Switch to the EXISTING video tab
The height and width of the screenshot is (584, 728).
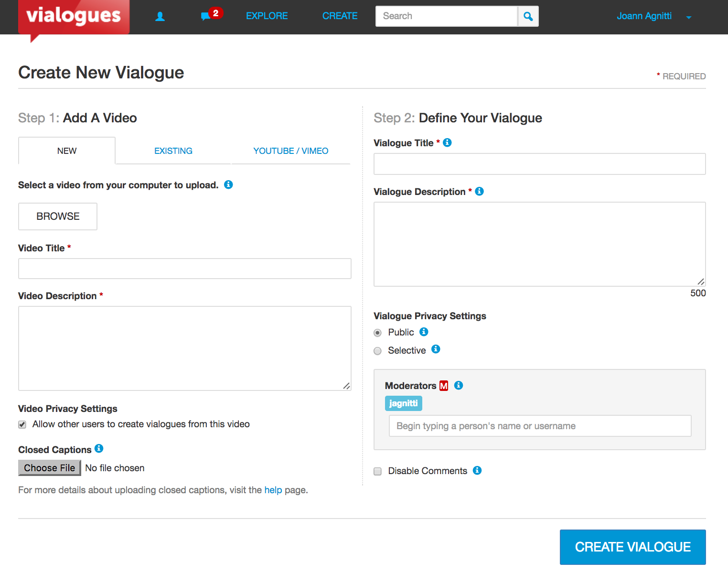(x=173, y=151)
